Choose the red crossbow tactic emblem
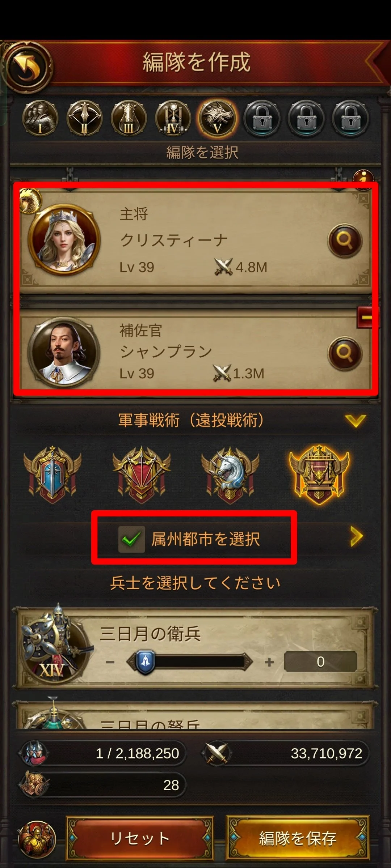Image resolution: width=391 pixels, height=868 pixels. (x=142, y=475)
